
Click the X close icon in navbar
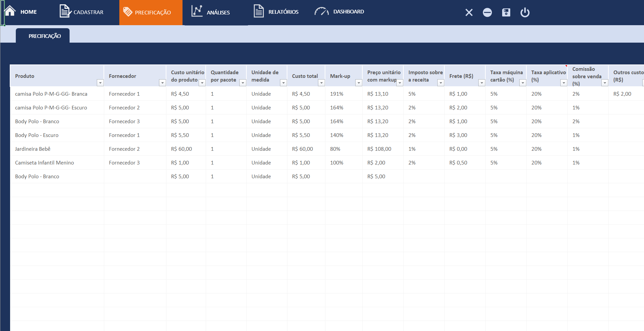pyautogui.click(x=469, y=12)
